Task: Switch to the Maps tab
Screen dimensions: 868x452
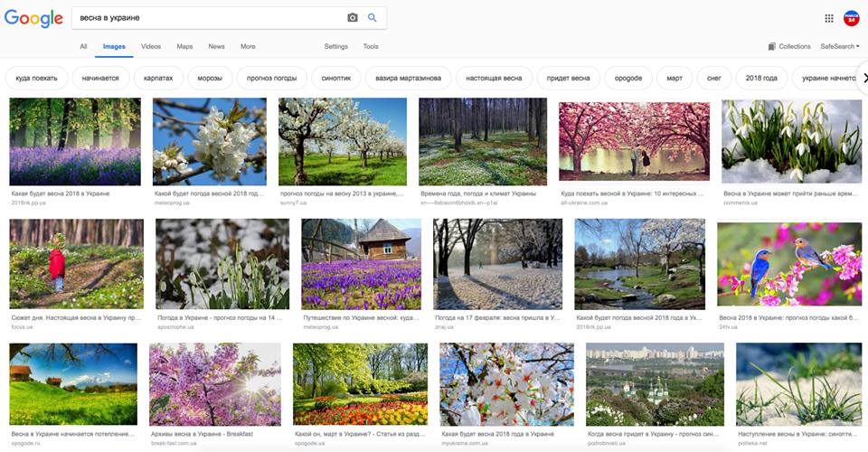Action: click(x=184, y=46)
